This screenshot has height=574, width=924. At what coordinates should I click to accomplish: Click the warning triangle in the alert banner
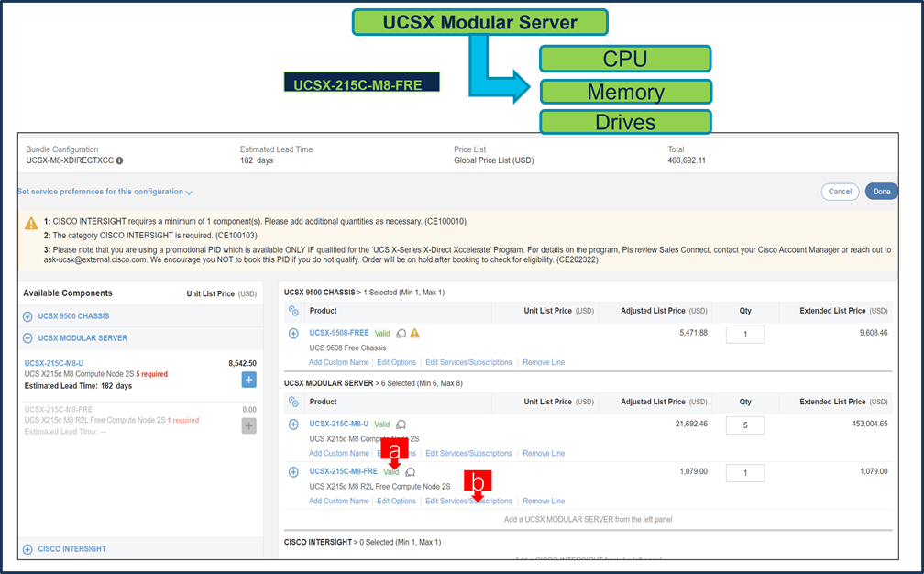(31, 224)
